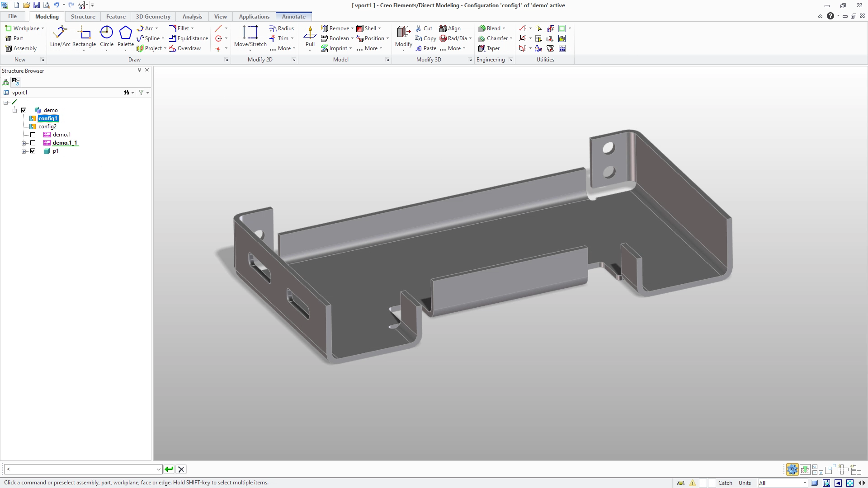Image resolution: width=868 pixels, height=488 pixels.
Task: Click the green T mold icon
Action: [x=805, y=469]
